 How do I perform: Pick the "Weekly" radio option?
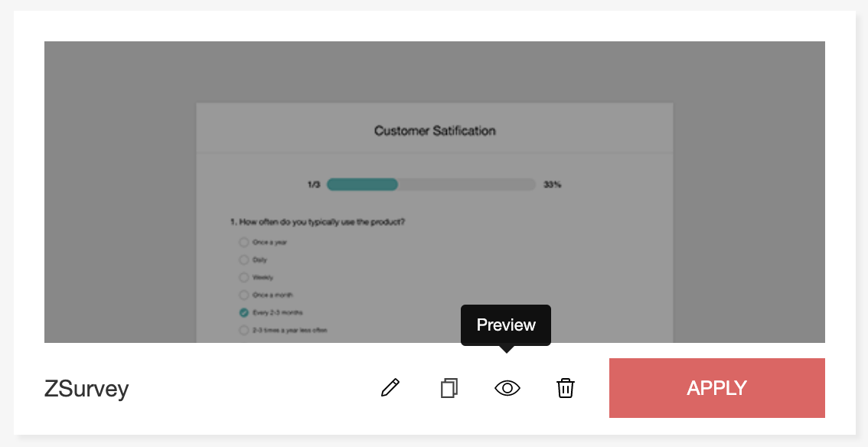coord(244,277)
